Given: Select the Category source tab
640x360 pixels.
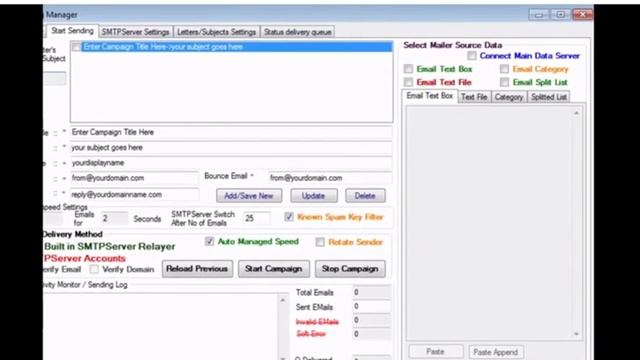Looking at the screenshot, I should 509,97.
